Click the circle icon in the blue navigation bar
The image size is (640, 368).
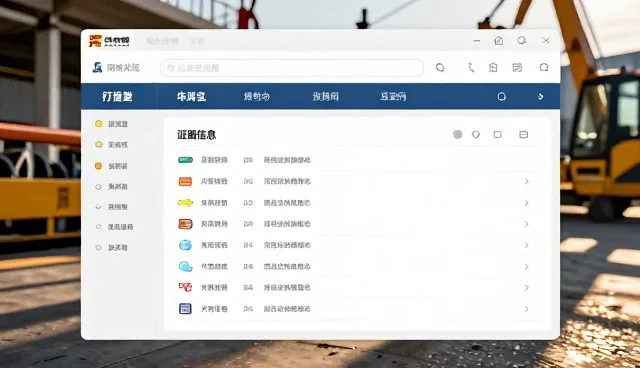click(502, 97)
